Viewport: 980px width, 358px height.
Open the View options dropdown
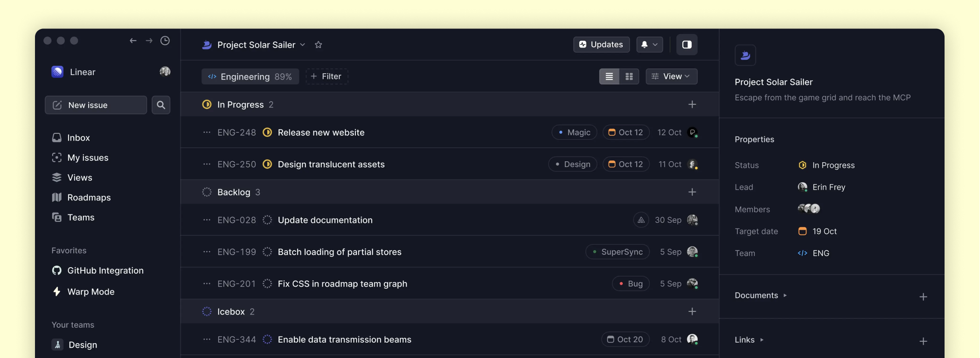[671, 76]
